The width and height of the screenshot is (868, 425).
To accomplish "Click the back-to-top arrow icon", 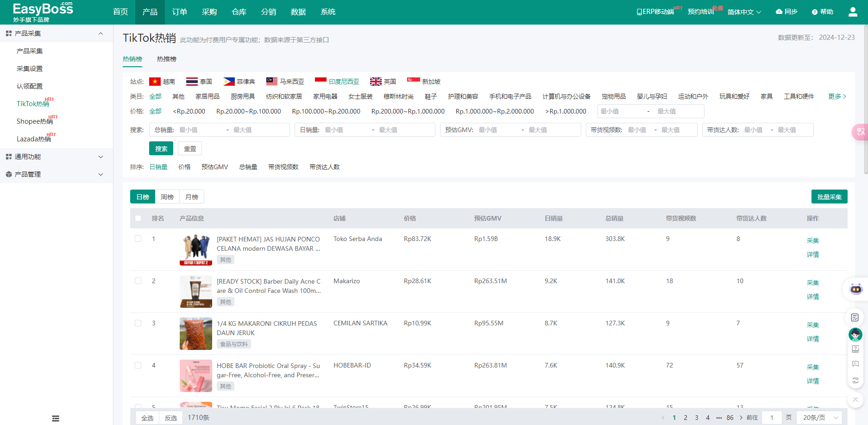I will pyautogui.click(x=855, y=400).
